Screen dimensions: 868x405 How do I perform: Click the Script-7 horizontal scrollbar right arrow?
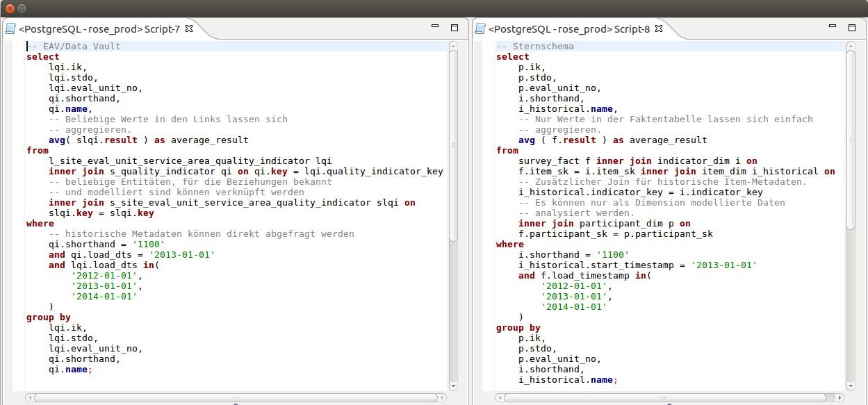click(x=443, y=398)
